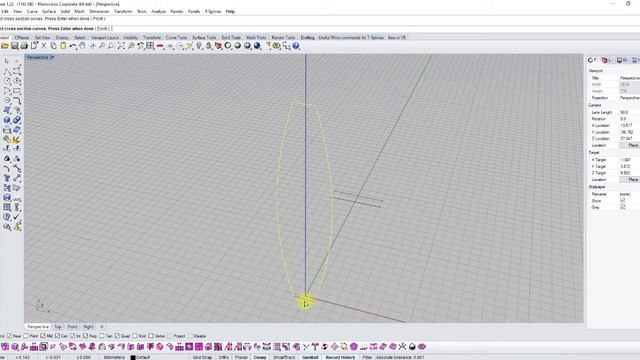Click the checkmark Analyze tool in sidebar
This screenshot has height=360, width=640.
pos(17,217)
